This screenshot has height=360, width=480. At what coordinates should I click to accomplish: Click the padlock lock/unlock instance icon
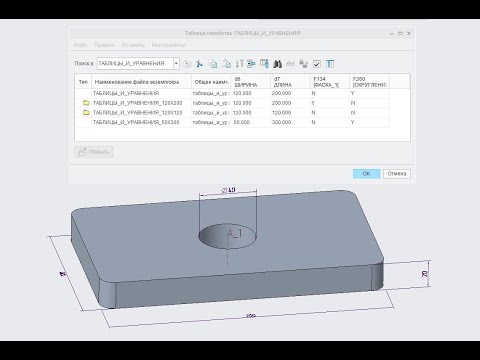[x=303, y=64]
